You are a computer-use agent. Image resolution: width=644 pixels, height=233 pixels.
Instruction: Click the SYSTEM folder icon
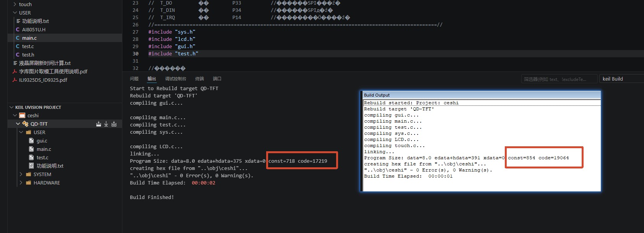pos(28,174)
